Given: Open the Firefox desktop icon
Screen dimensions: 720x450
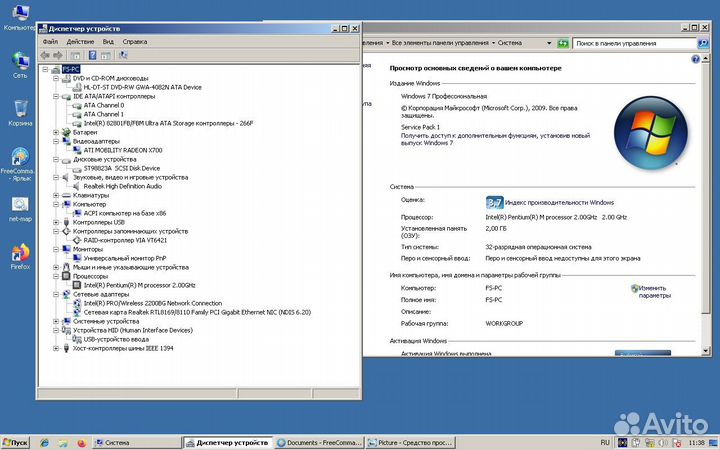Looking at the screenshot, I should coord(20,255).
